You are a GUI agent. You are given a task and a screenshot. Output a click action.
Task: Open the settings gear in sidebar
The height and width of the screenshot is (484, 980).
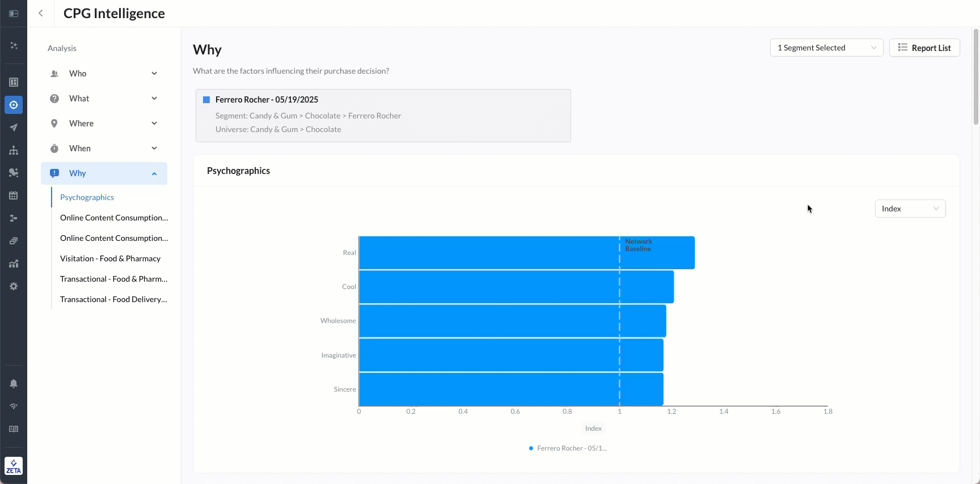(x=14, y=286)
